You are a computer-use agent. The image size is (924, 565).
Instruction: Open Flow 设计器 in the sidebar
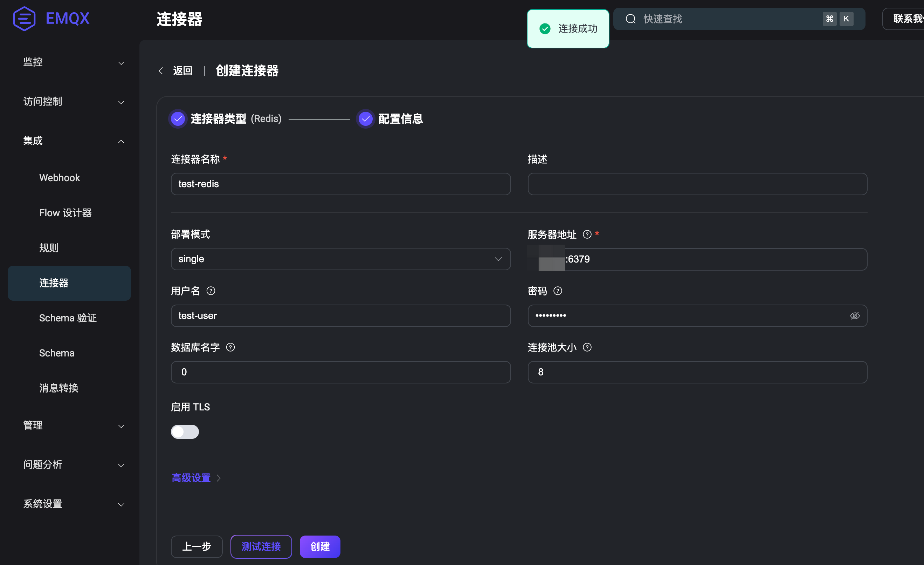pyautogui.click(x=69, y=213)
